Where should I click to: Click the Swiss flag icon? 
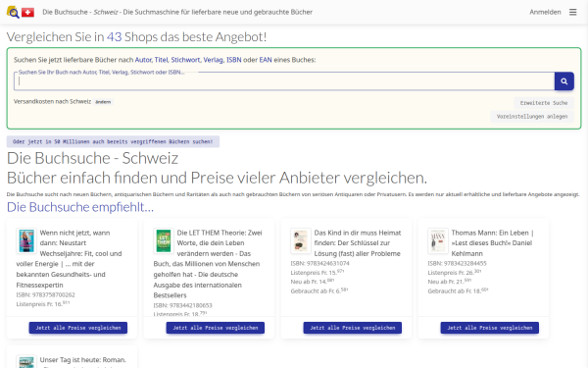(27, 13)
